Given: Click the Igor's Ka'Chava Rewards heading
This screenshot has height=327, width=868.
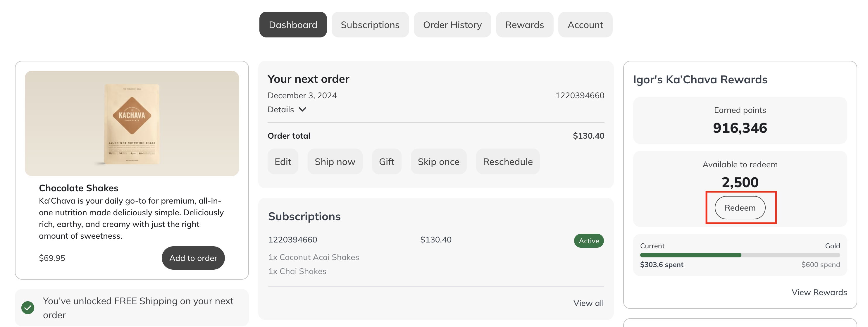Looking at the screenshot, I should point(700,80).
